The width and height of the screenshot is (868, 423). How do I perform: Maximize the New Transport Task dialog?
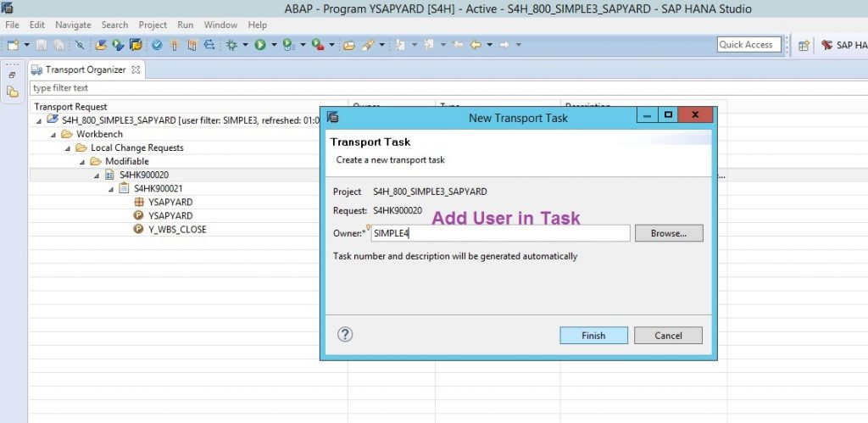668,114
